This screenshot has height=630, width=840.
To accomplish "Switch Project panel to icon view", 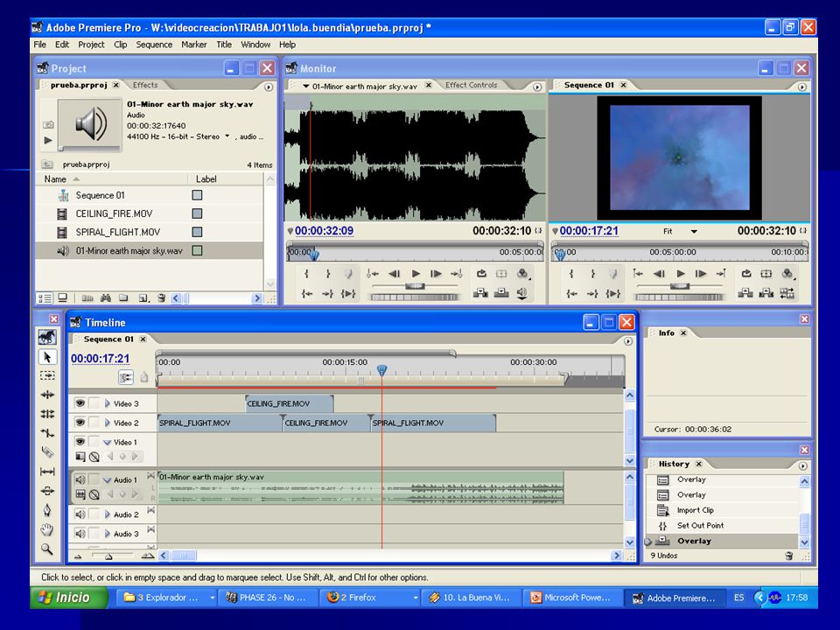I will [62, 297].
